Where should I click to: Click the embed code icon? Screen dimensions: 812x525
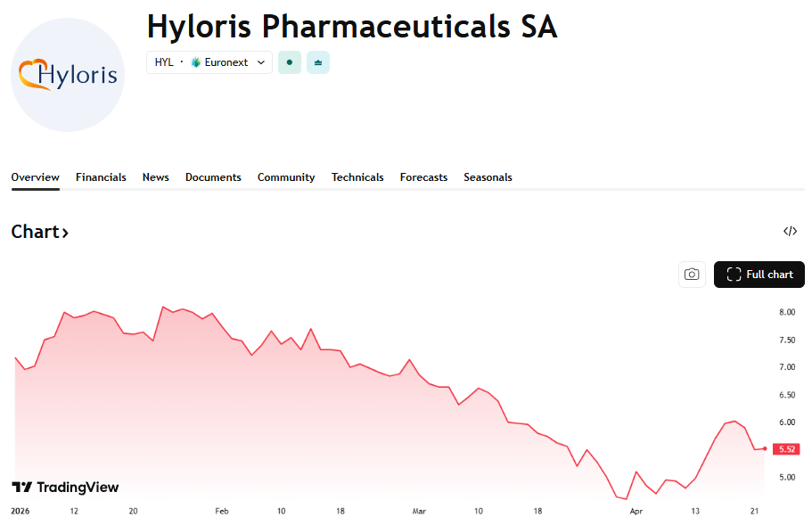click(790, 232)
